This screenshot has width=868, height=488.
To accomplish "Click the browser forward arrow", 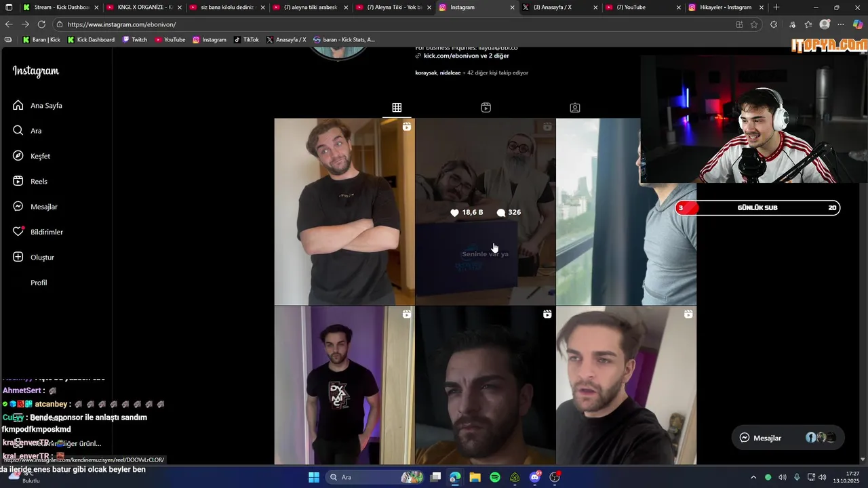I will tap(25, 24).
